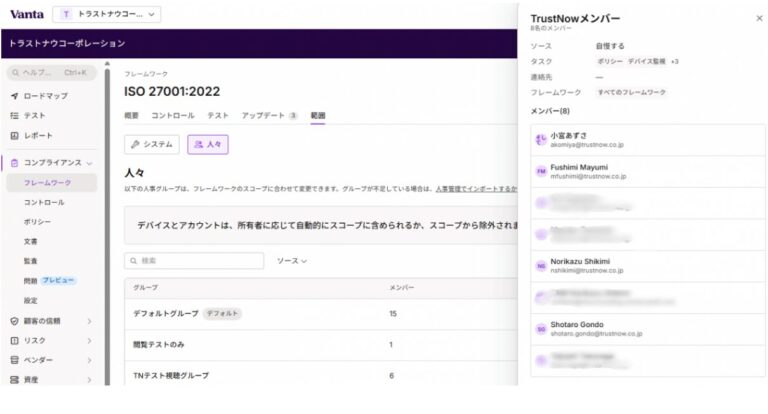Expand the 資産 section chevron
Image resolution: width=768 pixels, height=414 pixels.
click(x=90, y=380)
